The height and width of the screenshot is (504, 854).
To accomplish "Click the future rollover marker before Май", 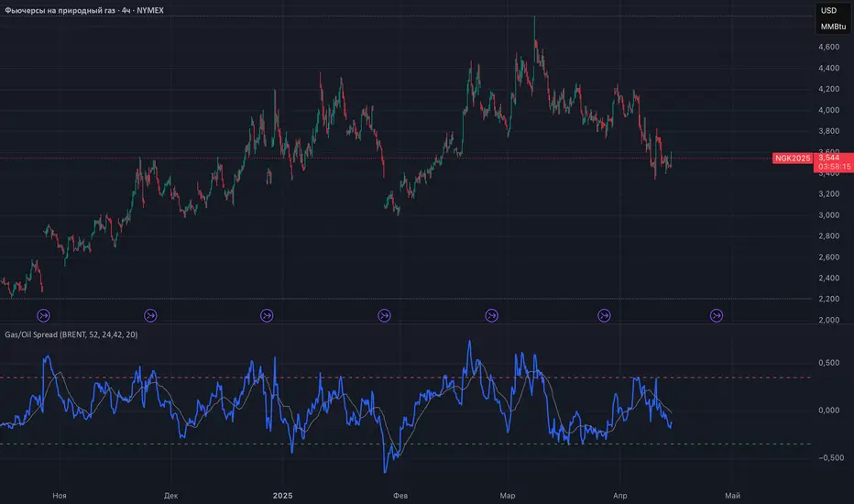I will [x=717, y=315].
